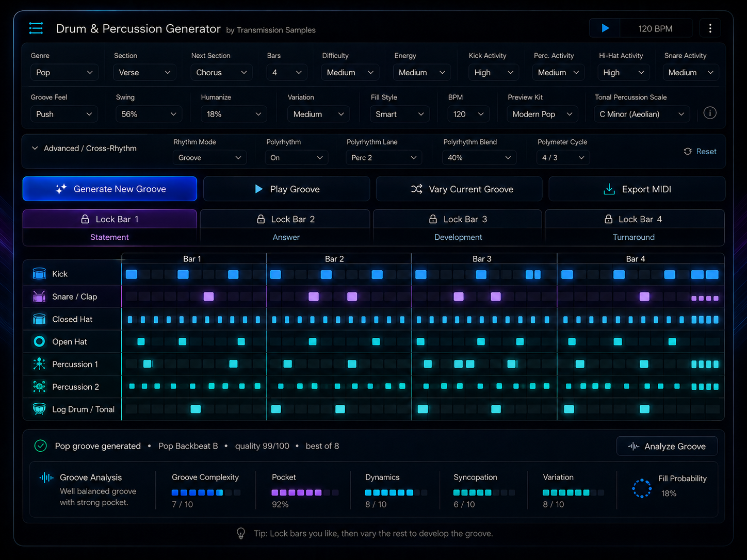Toggle first Kick step in Bar 2

coord(275,274)
